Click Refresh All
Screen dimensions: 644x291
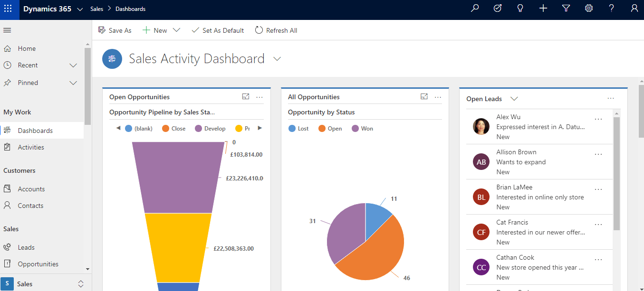[276, 30]
